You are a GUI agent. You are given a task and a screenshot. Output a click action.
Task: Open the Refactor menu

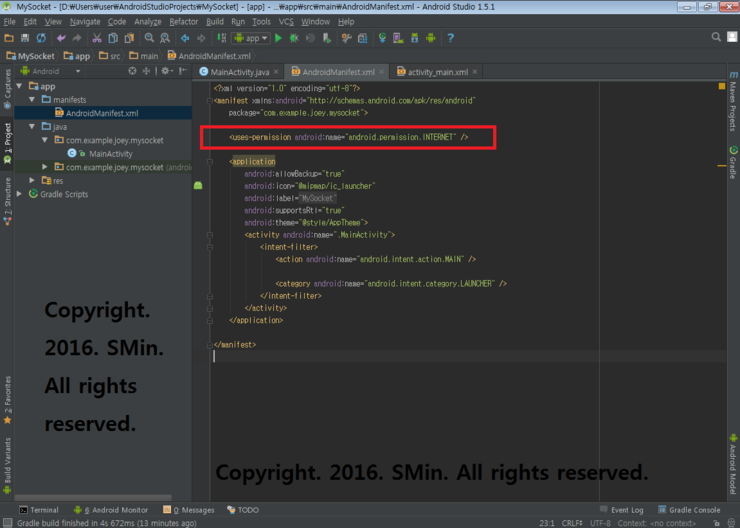click(184, 22)
